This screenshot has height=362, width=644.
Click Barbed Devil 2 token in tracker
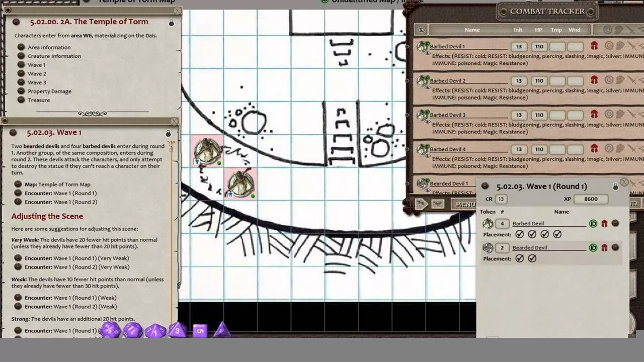(423, 81)
